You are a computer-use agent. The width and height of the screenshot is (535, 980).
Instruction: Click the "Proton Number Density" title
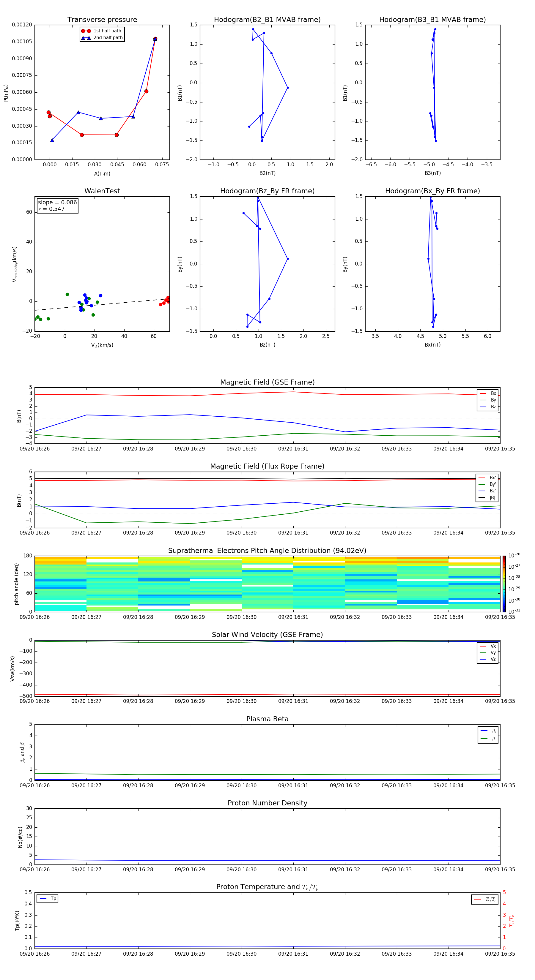pyautogui.click(x=267, y=803)
